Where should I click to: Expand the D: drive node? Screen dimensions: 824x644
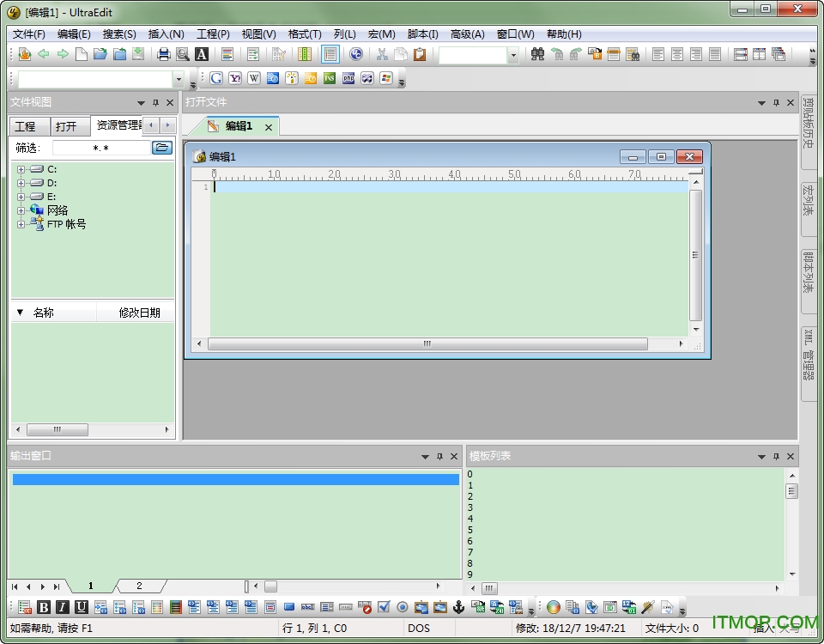21,183
